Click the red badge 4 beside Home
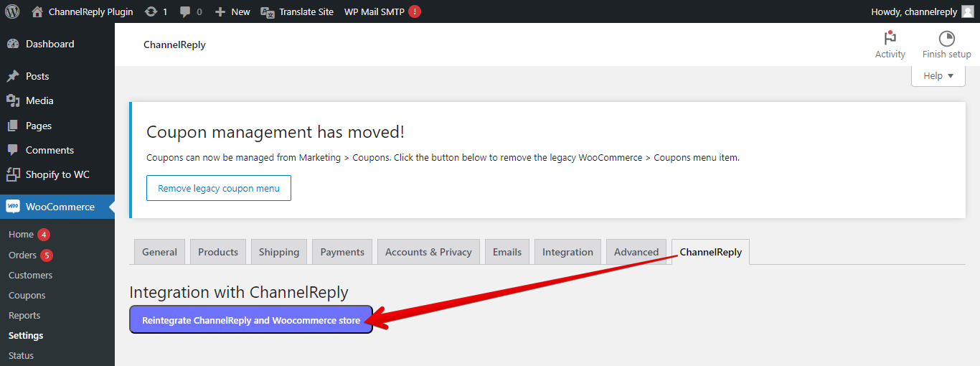Viewport: 980px width, 366px height. pyautogui.click(x=44, y=235)
